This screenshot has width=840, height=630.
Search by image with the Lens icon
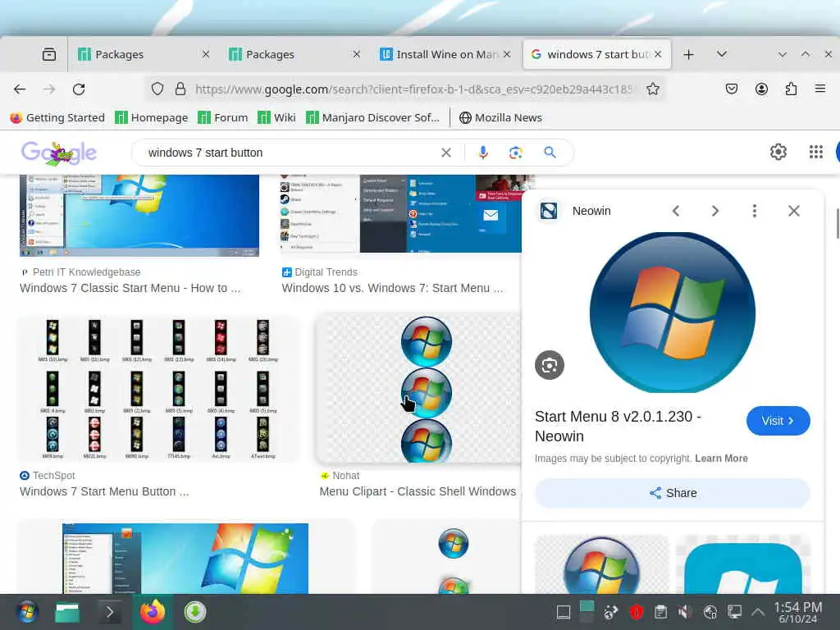tap(515, 153)
